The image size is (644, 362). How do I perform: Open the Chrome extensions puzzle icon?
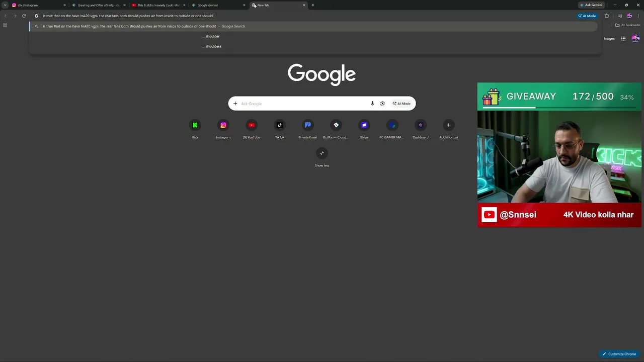[607, 16]
